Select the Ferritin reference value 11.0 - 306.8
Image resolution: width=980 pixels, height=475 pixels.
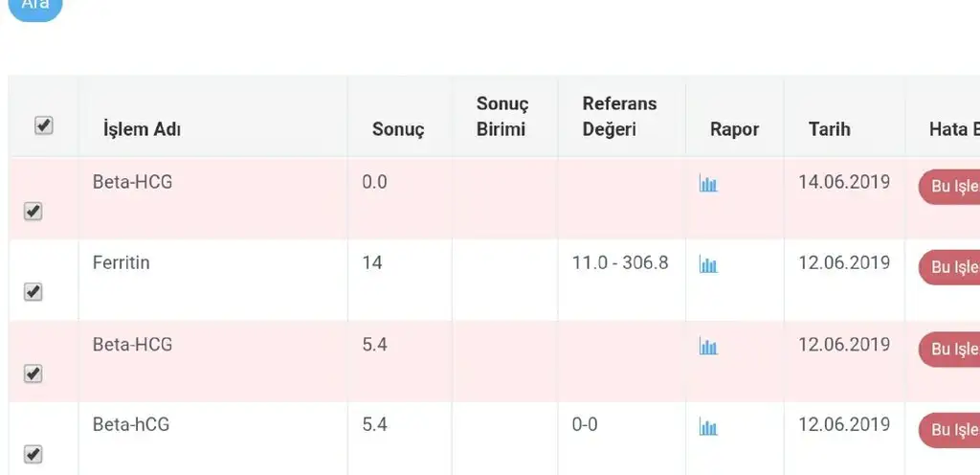pyautogui.click(x=620, y=262)
